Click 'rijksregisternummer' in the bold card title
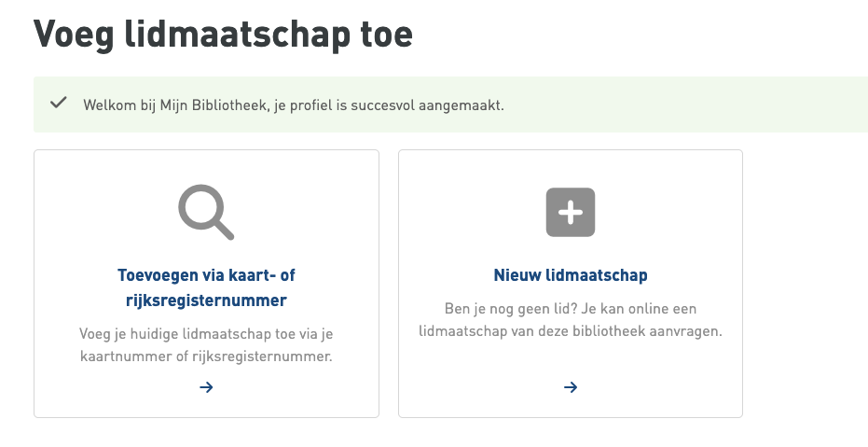The image size is (868, 447). click(x=206, y=300)
